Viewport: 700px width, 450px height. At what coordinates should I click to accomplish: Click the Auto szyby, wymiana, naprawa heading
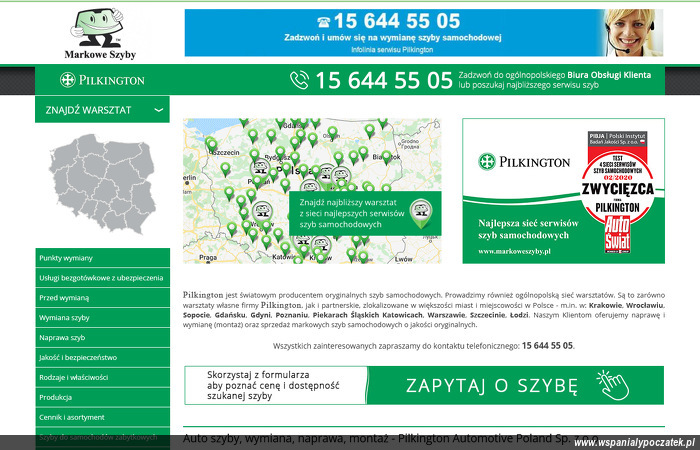(x=391, y=438)
